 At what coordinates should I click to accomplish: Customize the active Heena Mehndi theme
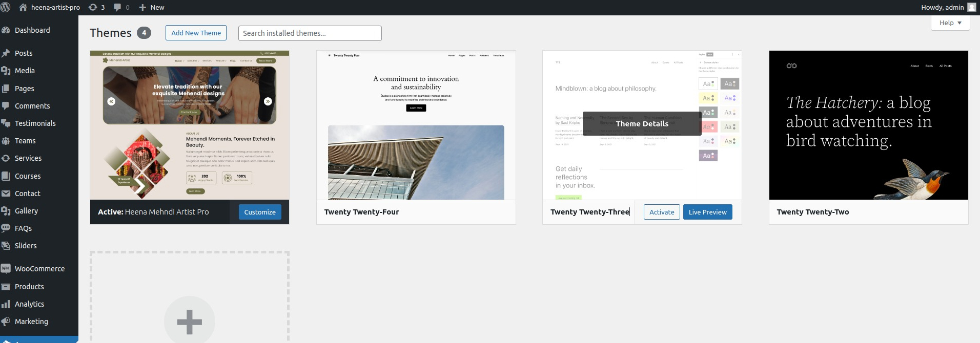[x=260, y=212]
